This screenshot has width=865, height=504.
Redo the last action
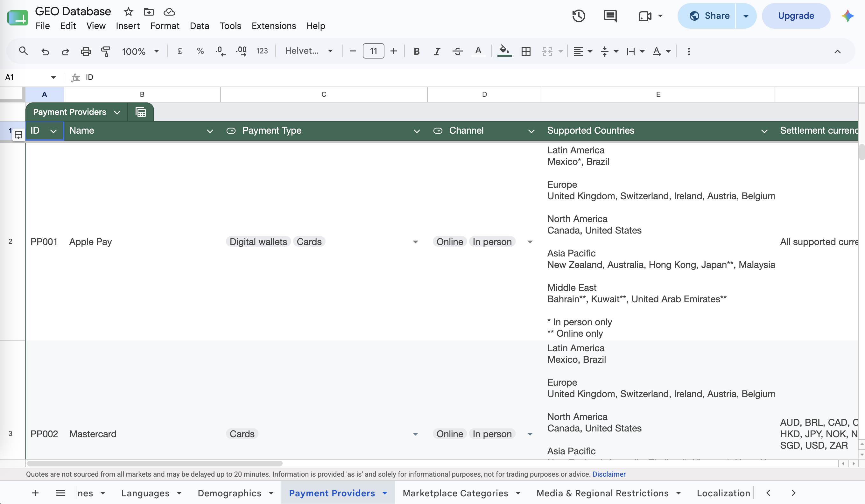(65, 52)
